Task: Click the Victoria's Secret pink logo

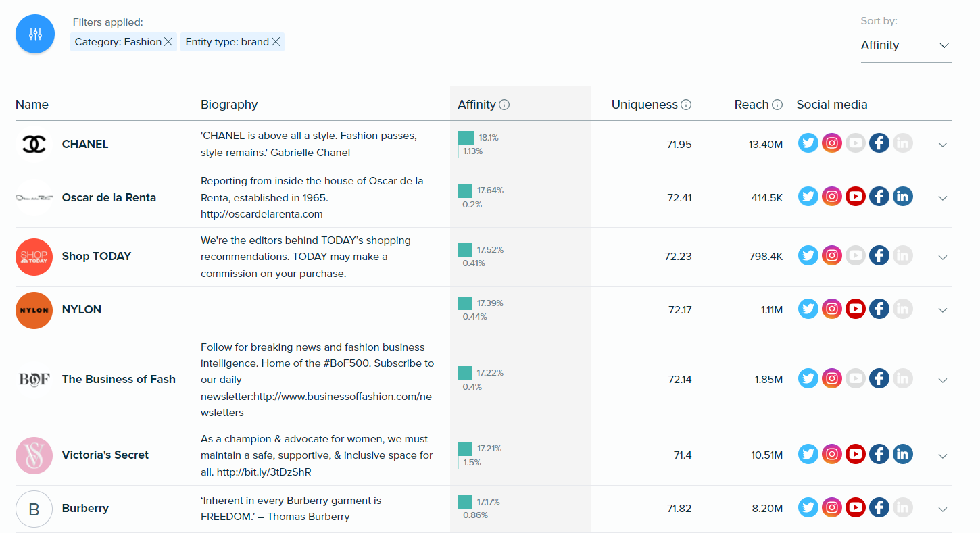Action: tap(34, 455)
